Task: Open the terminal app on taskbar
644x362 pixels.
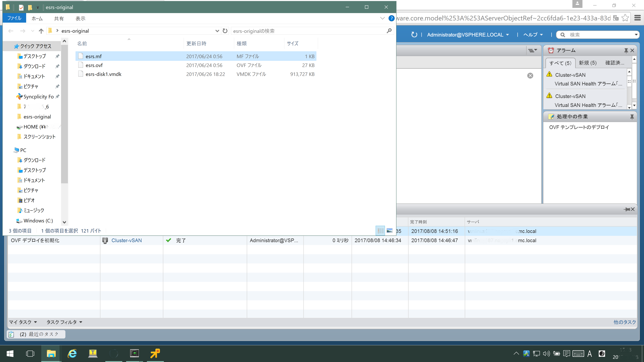Action: 135,353
